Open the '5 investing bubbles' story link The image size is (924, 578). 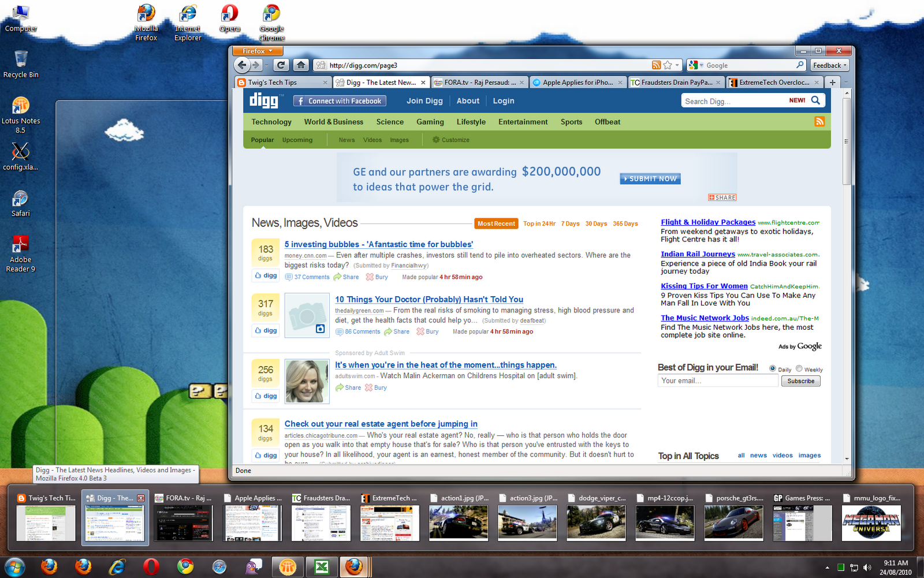(379, 244)
